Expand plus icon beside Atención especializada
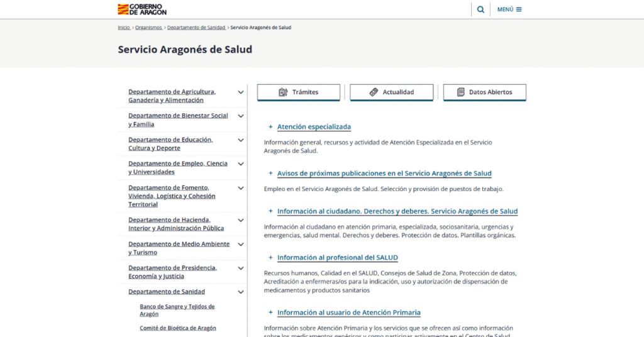644x337 pixels. 270,127
